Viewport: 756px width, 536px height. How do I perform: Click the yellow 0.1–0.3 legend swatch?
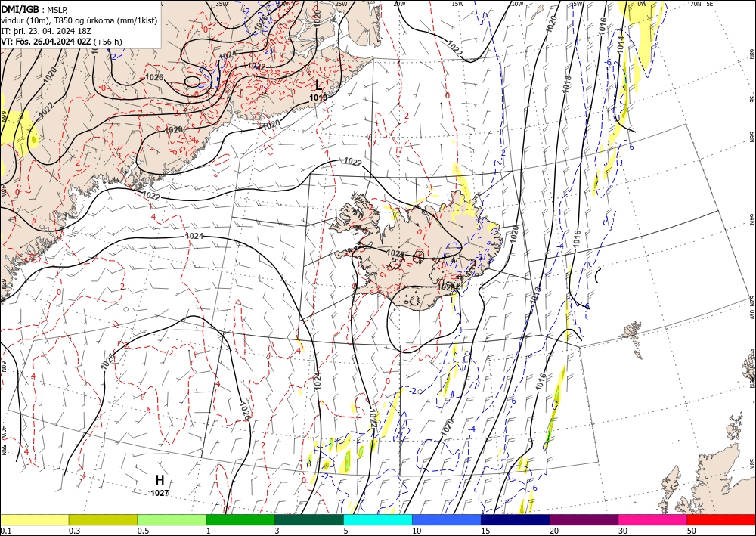34,519
